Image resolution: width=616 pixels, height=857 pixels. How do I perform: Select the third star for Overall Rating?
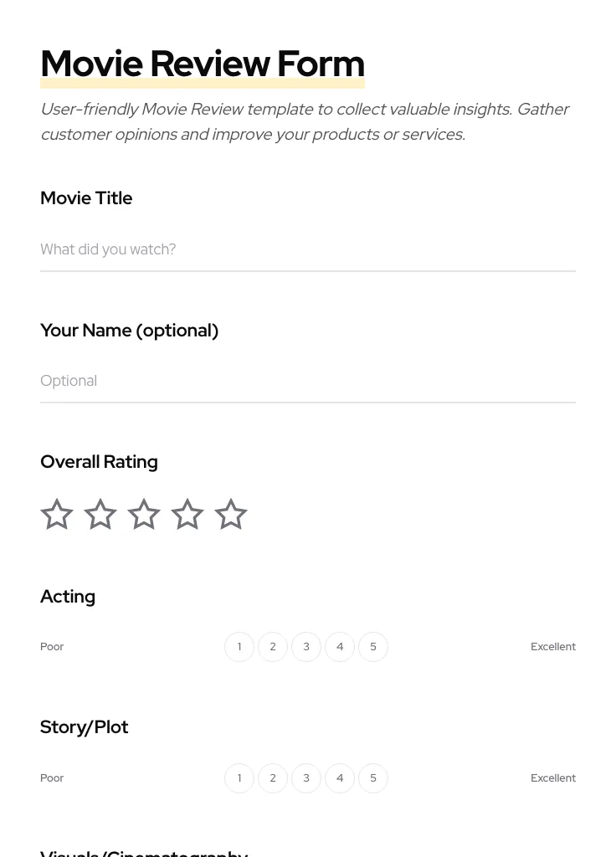click(143, 514)
